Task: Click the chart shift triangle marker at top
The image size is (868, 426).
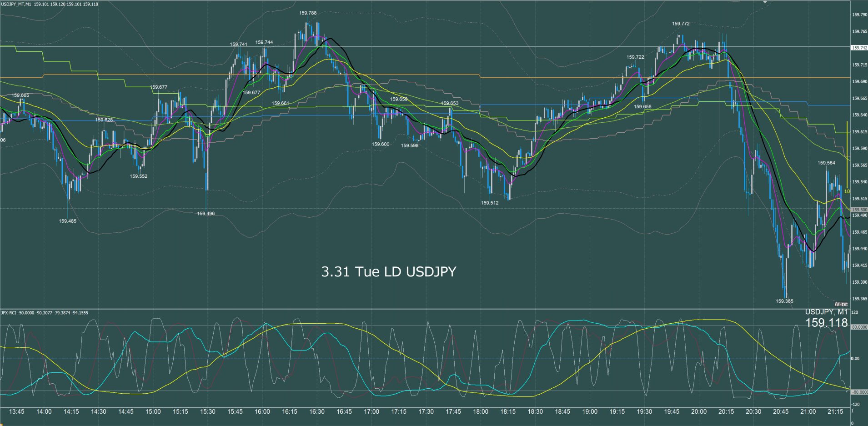Action: pyautogui.click(x=765, y=2)
